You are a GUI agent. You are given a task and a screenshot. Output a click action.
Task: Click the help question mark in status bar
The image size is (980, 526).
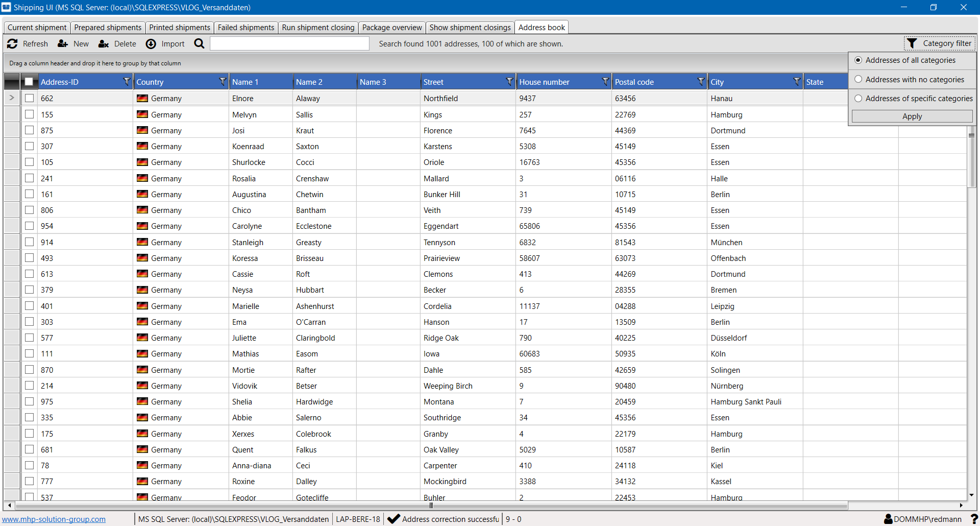coord(974,519)
